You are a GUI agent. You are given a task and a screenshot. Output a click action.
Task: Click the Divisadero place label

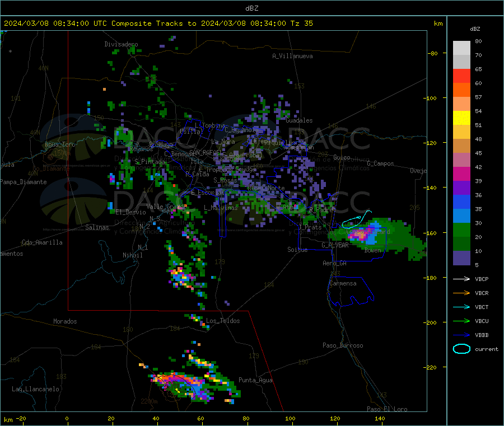121,44
